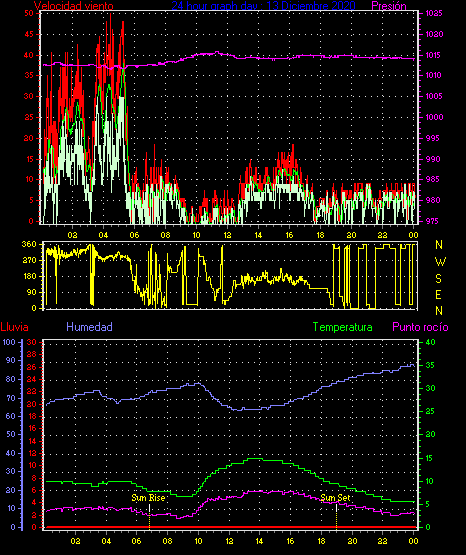The image size is (466, 555).
Task: Click the 975 pressure axis value
Action: click(x=433, y=221)
